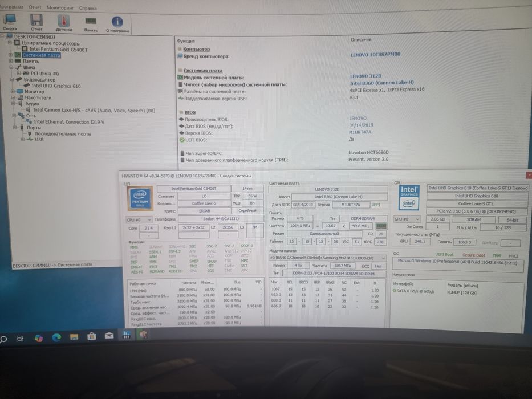Screen dimensions: 532x399
Task: Select Intel Ethernet Connection I219-V in tree
Action: 69,122
